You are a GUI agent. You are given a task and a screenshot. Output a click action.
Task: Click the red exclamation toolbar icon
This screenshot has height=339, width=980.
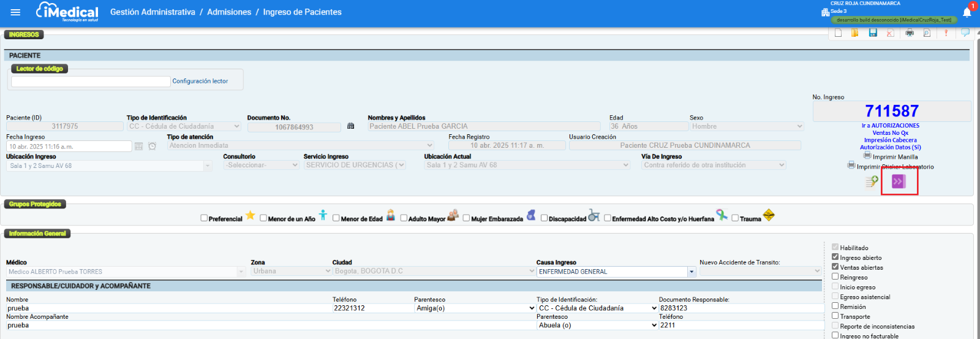tap(946, 33)
